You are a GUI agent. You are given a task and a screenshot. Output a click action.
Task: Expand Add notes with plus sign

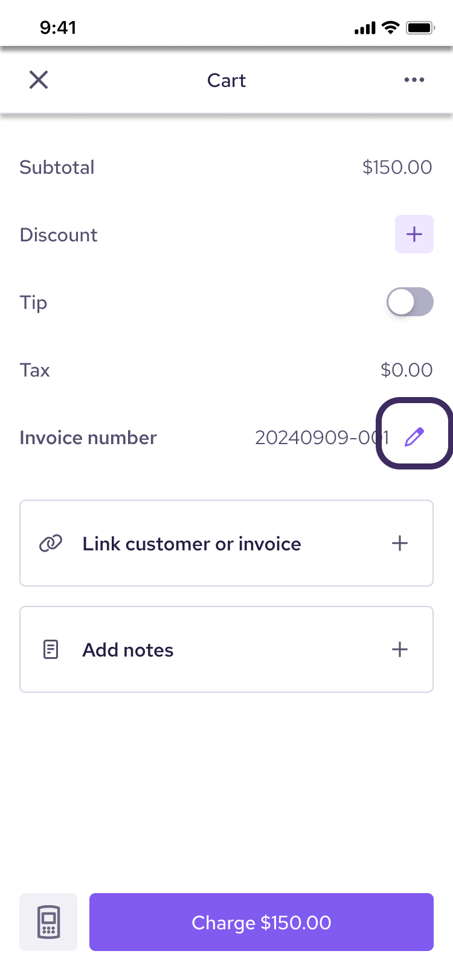click(400, 649)
